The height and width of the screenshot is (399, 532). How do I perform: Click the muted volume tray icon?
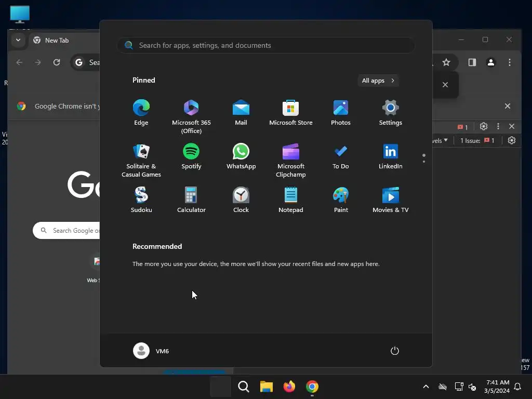click(472, 387)
